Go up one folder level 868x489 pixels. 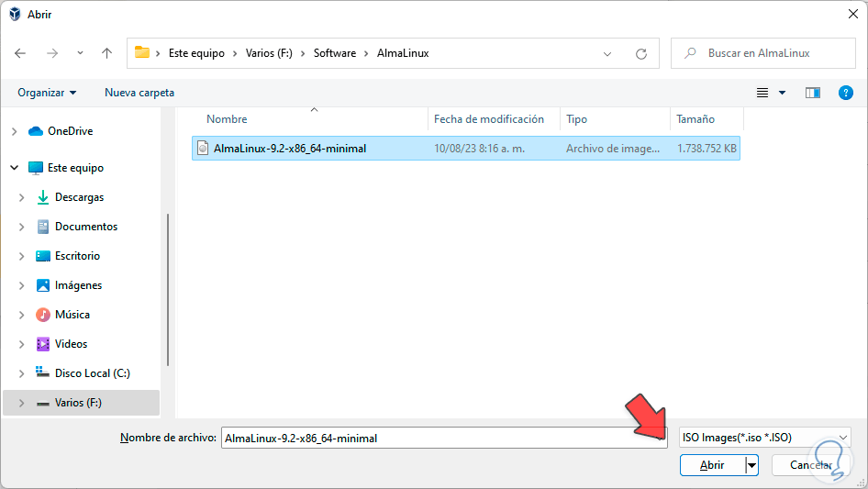[106, 53]
